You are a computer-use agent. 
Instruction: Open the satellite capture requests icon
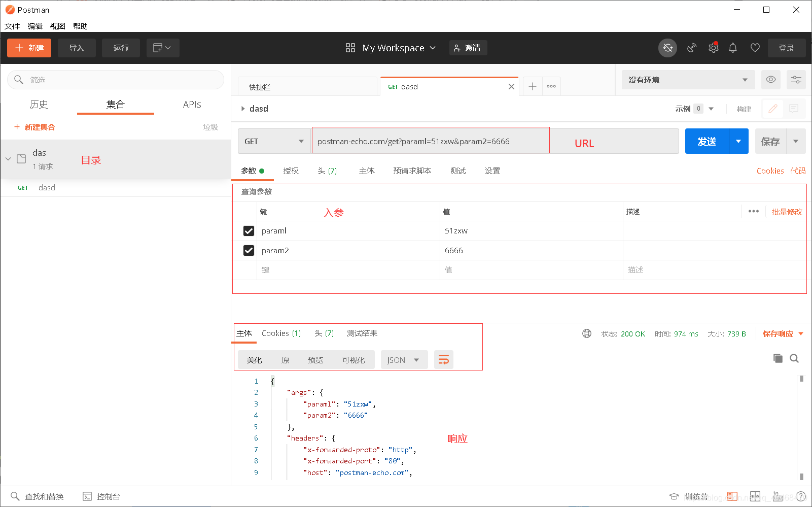692,48
